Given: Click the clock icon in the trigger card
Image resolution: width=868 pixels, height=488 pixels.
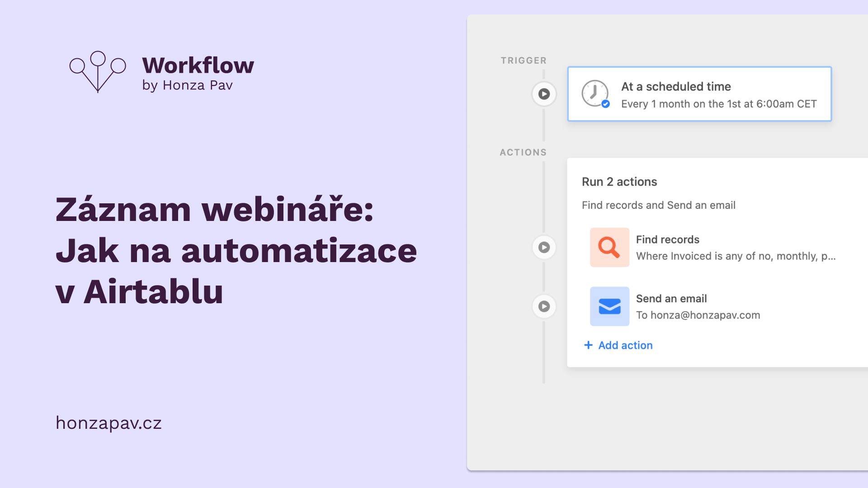Looking at the screenshot, I should point(595,94).
